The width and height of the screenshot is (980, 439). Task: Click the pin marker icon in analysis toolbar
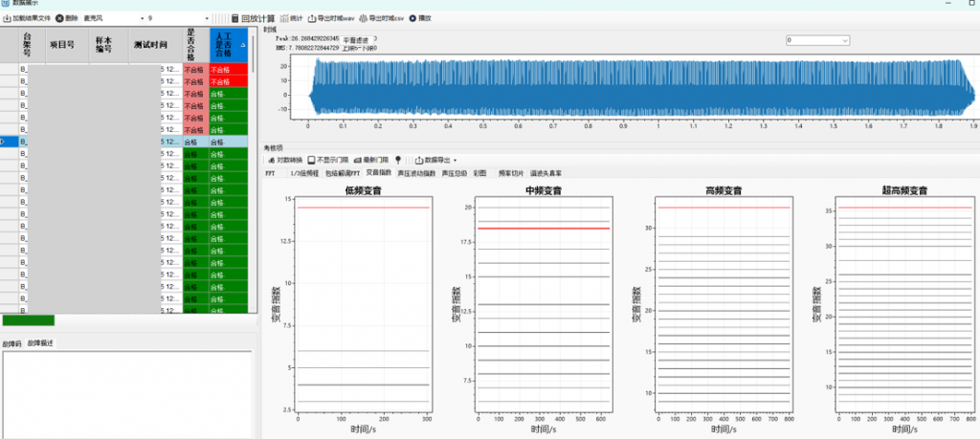pyautogui.click(x=397, y=160)
